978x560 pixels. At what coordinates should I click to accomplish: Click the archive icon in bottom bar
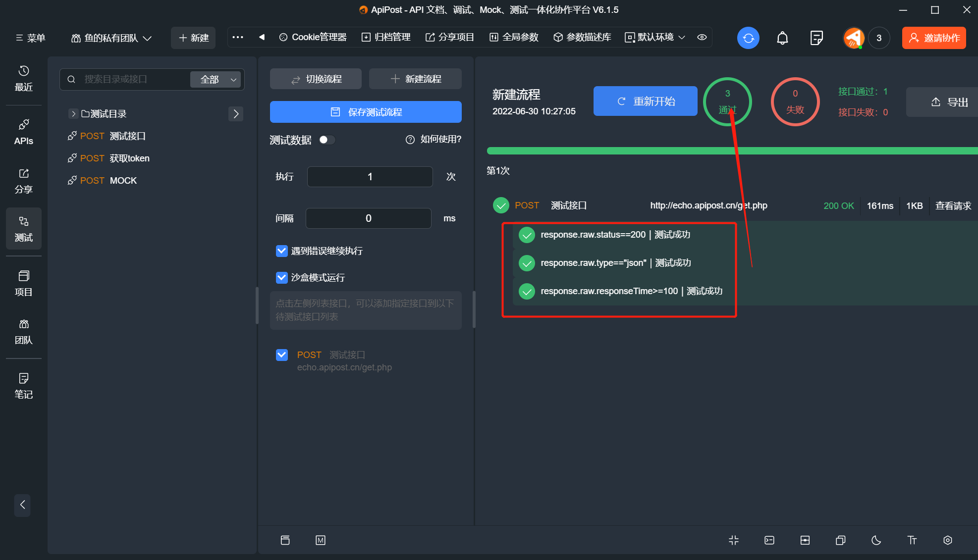point(285,540)
